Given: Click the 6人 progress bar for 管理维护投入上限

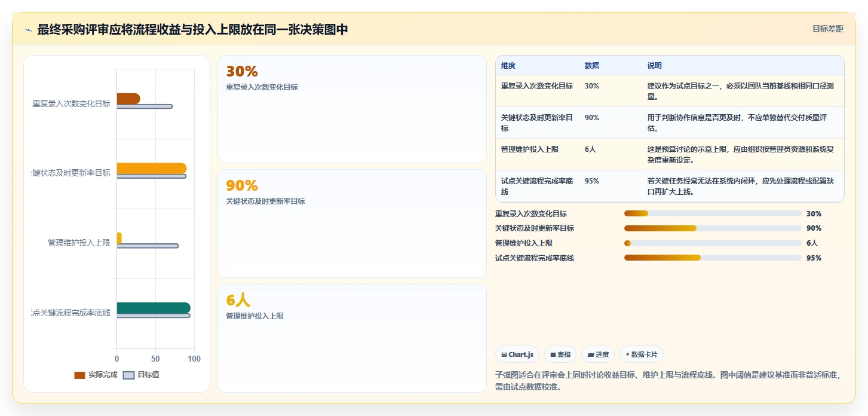Looking at the screenshot, I should (x=713, y=243).
